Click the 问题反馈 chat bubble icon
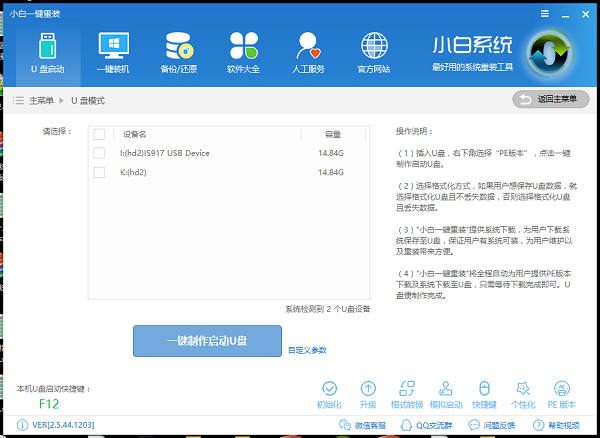600x438 pixels. click(x=474, y=425)
